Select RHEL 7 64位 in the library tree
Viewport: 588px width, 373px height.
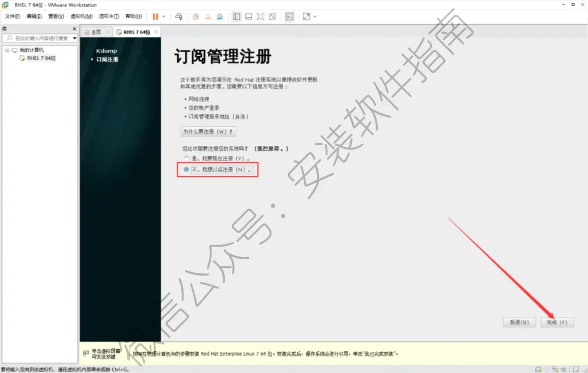click(41, 58)
